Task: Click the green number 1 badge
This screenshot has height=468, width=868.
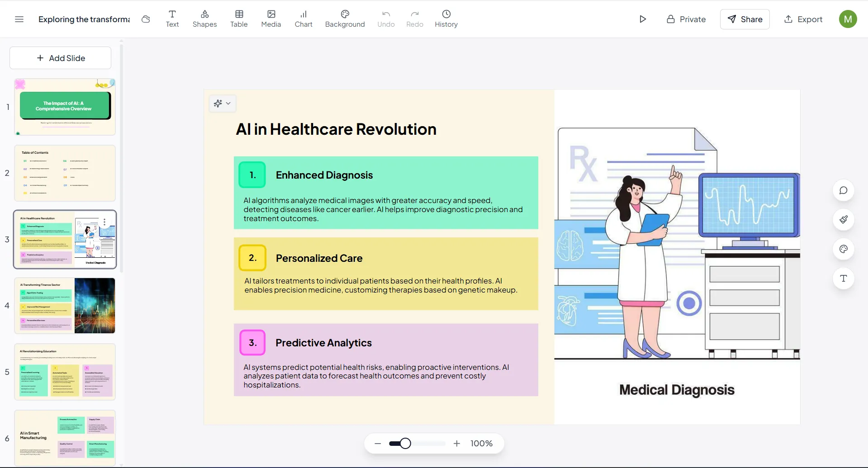Action: 252,175
